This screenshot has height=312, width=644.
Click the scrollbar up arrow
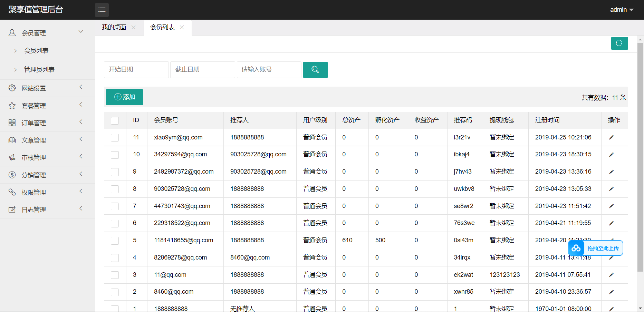[641, 40]
